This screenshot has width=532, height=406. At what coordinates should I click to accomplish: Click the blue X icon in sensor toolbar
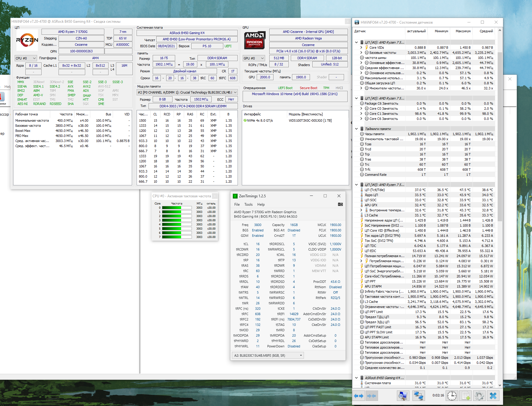[493, 396]
